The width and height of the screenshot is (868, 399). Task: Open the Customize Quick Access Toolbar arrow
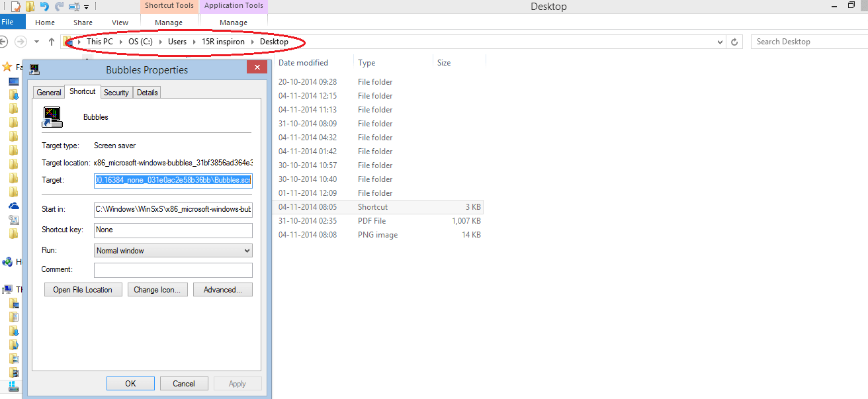86,7
